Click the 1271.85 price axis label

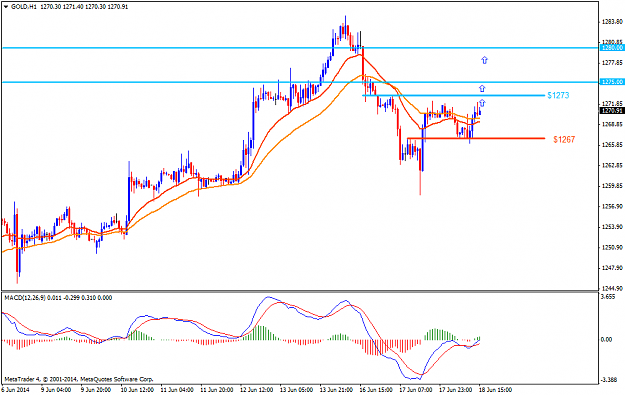point(612,104)
